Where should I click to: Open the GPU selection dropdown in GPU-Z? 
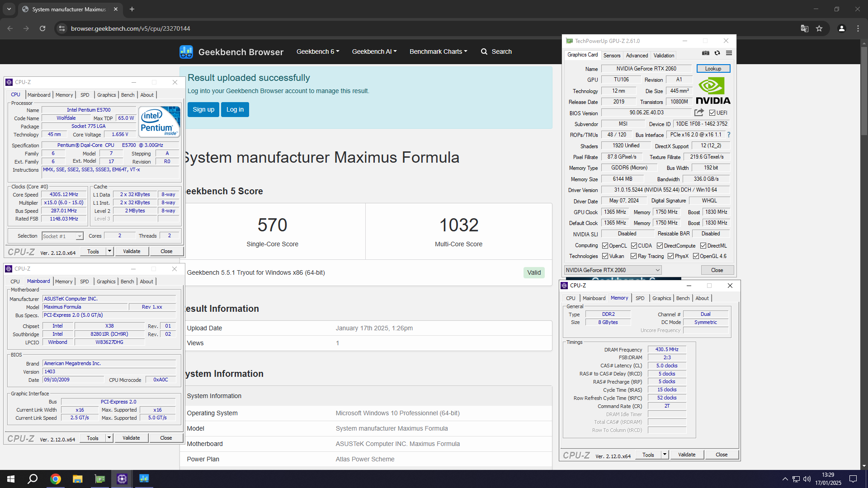pos(613,270)
